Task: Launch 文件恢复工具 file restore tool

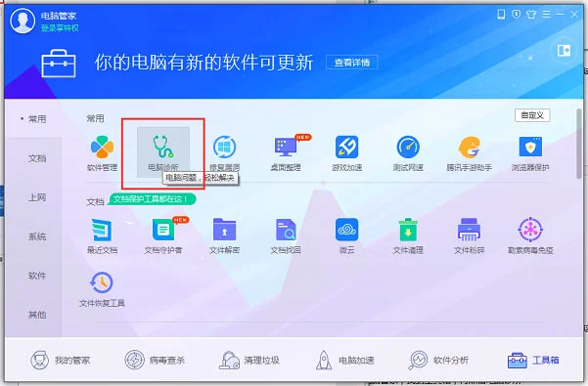Action: (102, 289)
